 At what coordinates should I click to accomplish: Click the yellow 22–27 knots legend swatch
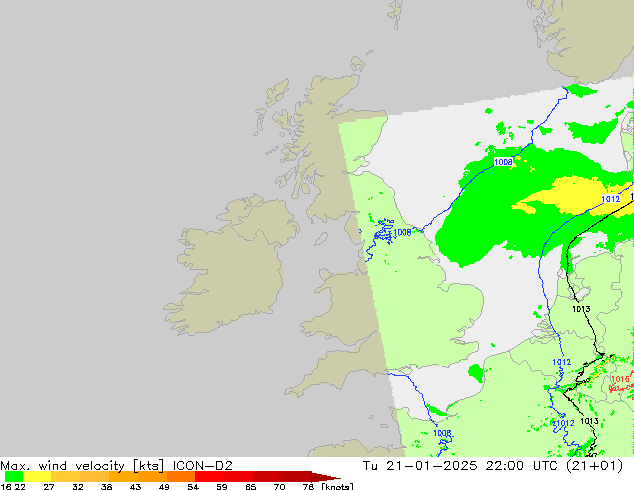pyautogui.click(x=37, y=477)
